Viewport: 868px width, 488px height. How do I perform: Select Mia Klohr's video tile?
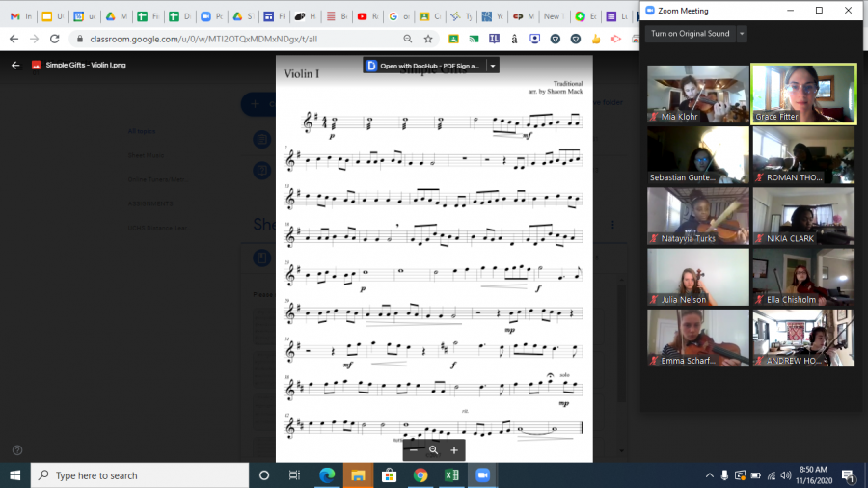tap(697, 95)
